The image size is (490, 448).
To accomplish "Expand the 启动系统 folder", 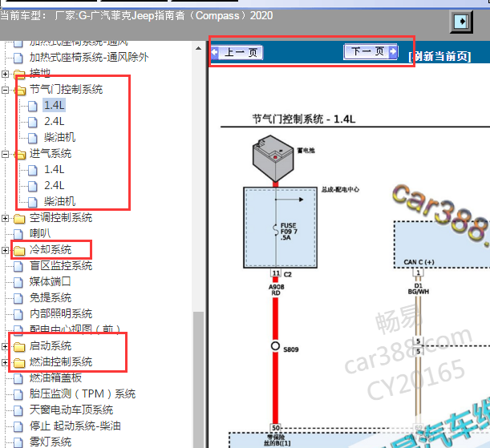I will point(5,346).
